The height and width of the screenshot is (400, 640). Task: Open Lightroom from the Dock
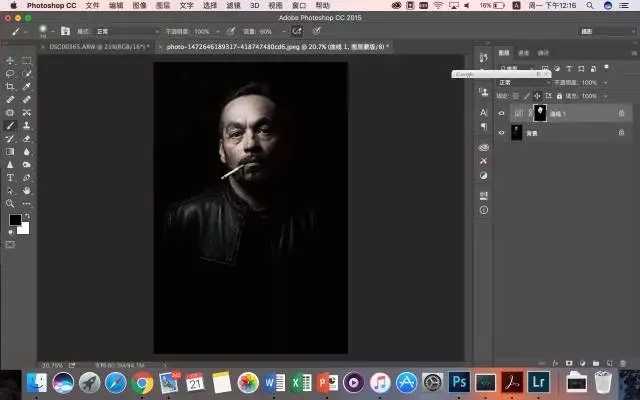[x=538, y=383]
